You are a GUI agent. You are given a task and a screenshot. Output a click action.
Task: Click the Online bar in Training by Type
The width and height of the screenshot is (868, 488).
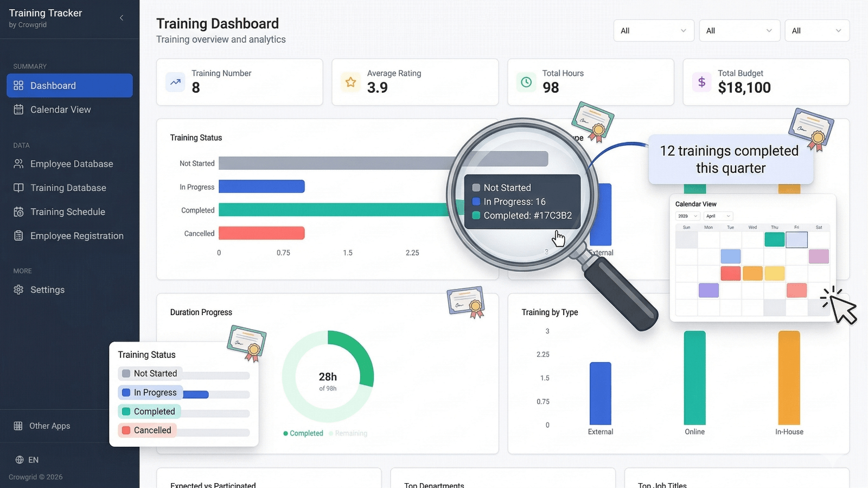coord(695,378)
